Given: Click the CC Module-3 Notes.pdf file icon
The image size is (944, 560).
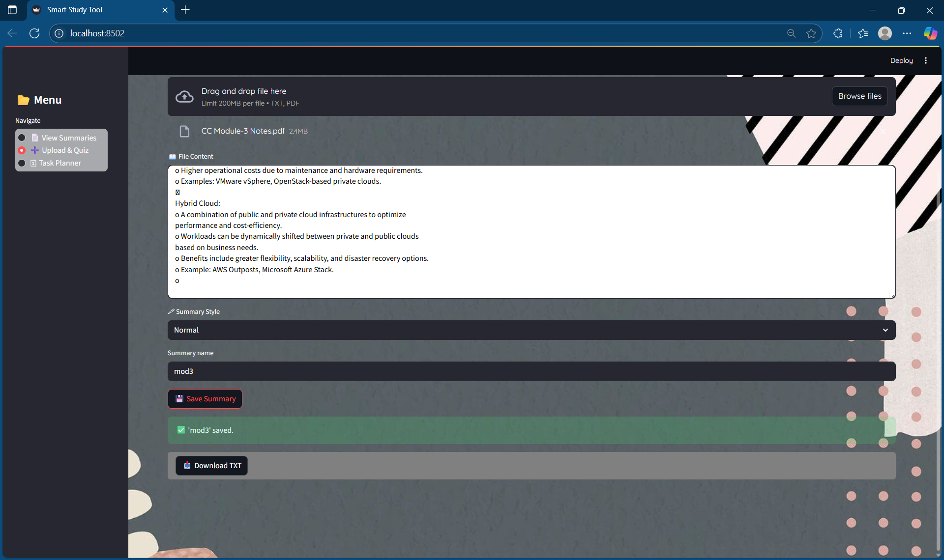Looking at the screenshot, I should [x=184, y=131].
